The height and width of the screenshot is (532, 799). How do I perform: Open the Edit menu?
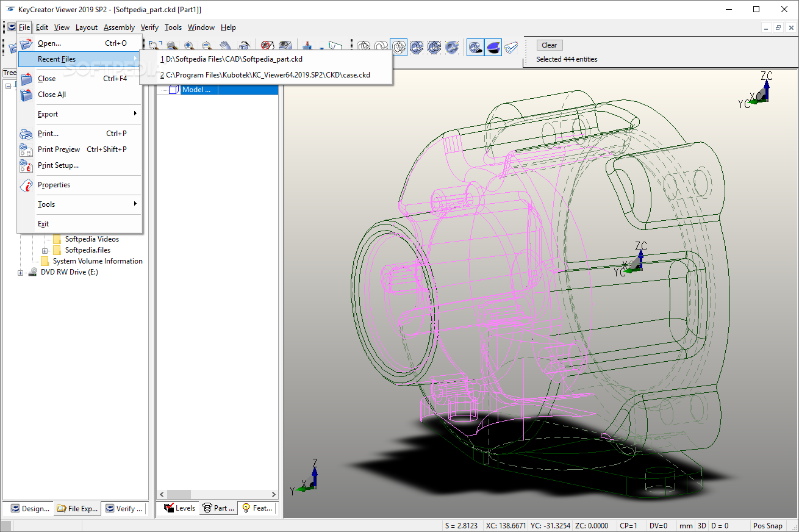coord(42,27)
